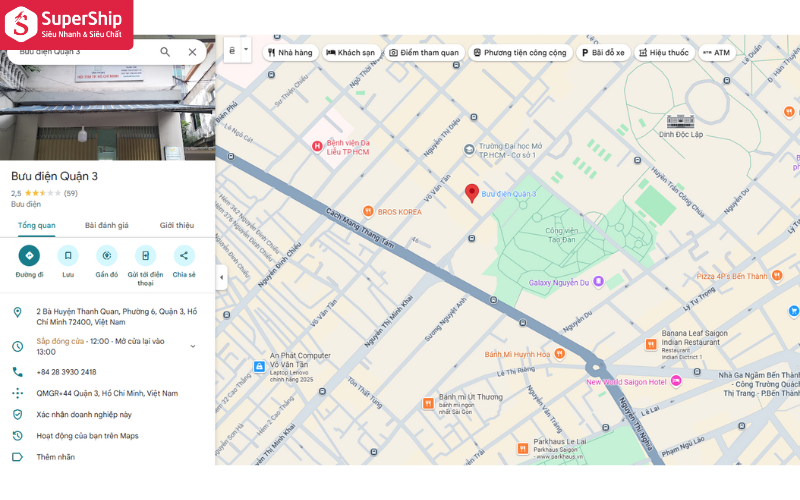Image resolution: width=800 pixels, height=500 pixels.
Task: Click the Dinh Độc Lập landmark icon
Action: 681,121
